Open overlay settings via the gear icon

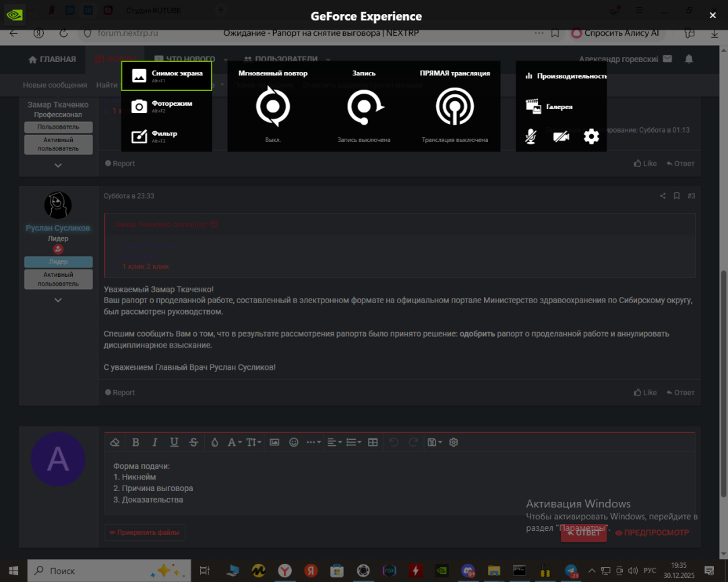tap(591, 136)
